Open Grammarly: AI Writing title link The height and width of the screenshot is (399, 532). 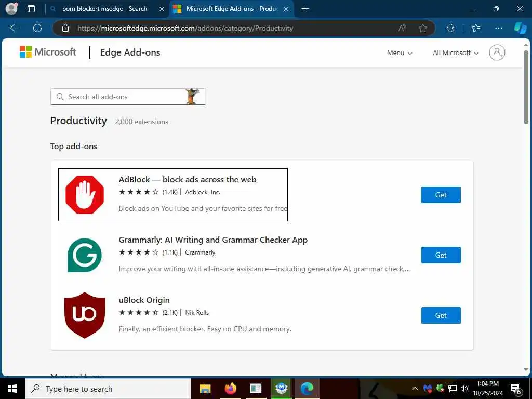coord(213,240)
